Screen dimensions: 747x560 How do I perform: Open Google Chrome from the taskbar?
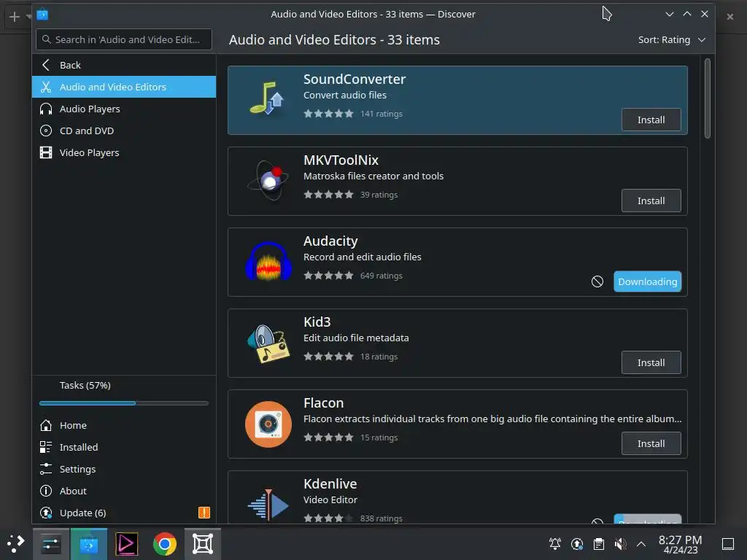tap(164, 543)
